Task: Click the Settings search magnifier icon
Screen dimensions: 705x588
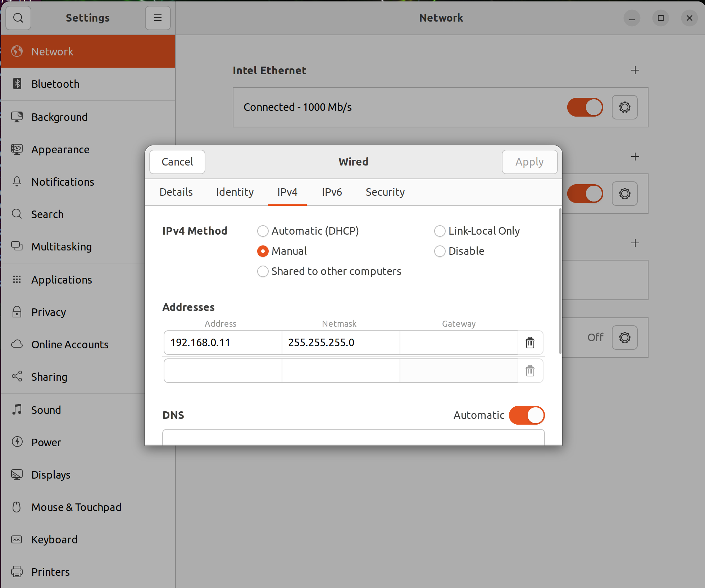Action: [18, 18]
